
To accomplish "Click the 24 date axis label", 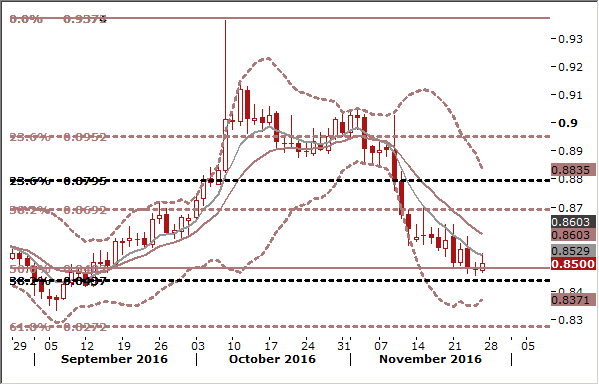I will (308, 346).
